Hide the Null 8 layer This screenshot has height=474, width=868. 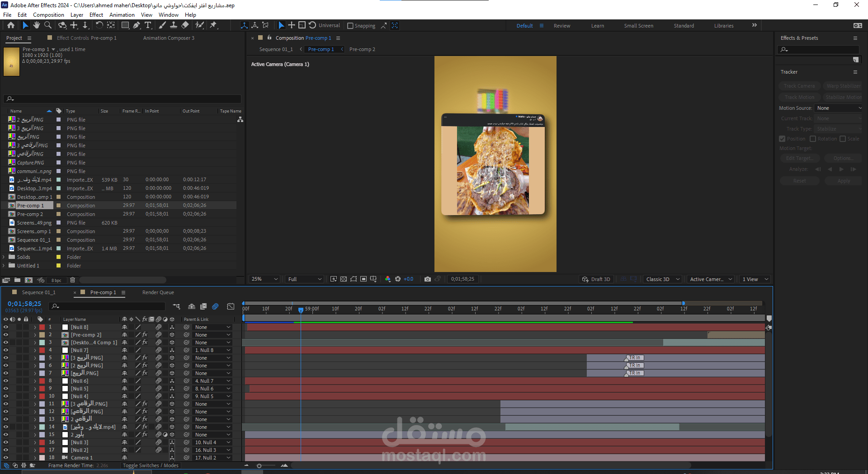click(x=6, y=327)
